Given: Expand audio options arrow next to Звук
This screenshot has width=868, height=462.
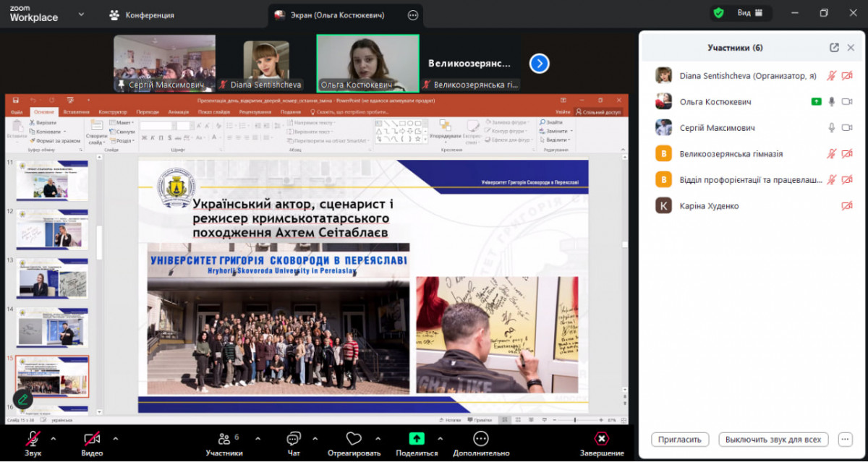Looking at the screenshot, I should click(x=53, y=438).
